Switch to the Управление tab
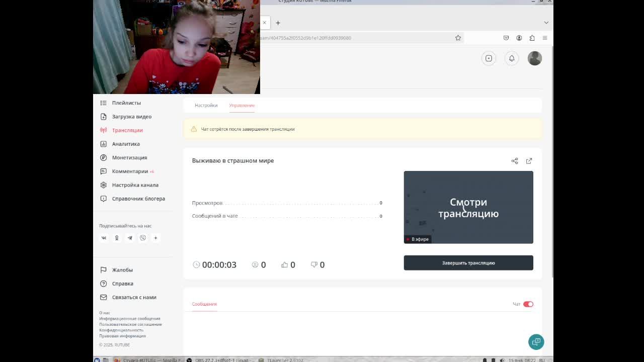The height and width of the screenshot is (362, 644). (242, 105)
